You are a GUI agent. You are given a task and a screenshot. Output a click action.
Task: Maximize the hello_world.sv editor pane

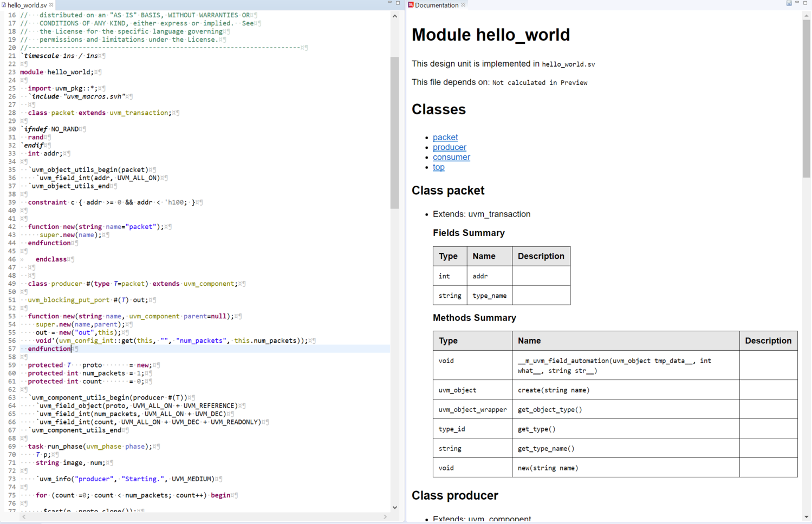pyautogui.click(x=398, y=3)
